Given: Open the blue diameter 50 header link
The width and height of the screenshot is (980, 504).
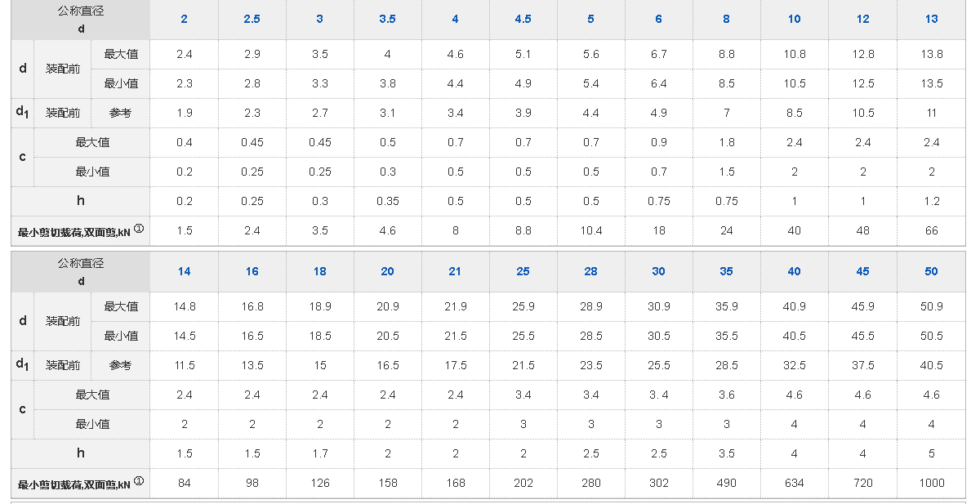Looking at the screenshot, I should pyautogui.click(x=931, y=271).
